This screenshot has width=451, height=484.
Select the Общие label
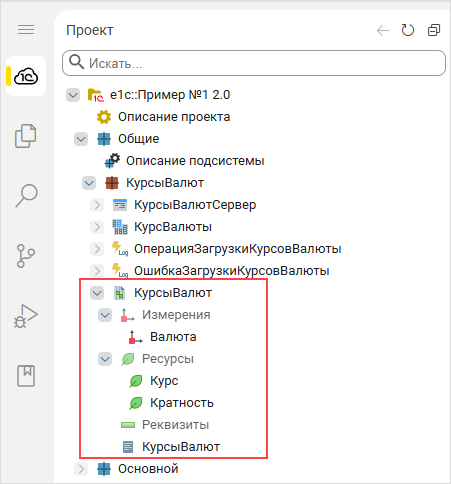tap(138, 139)
